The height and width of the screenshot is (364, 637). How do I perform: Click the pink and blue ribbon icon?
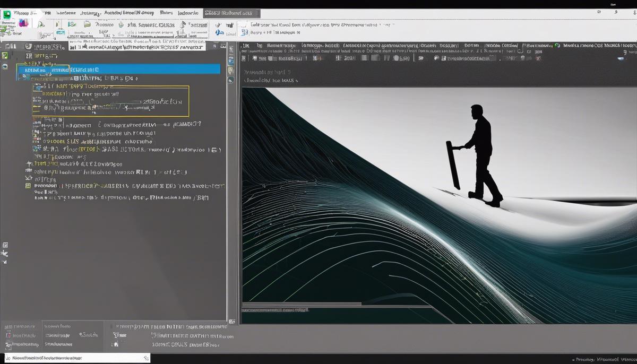coord(24,23)
